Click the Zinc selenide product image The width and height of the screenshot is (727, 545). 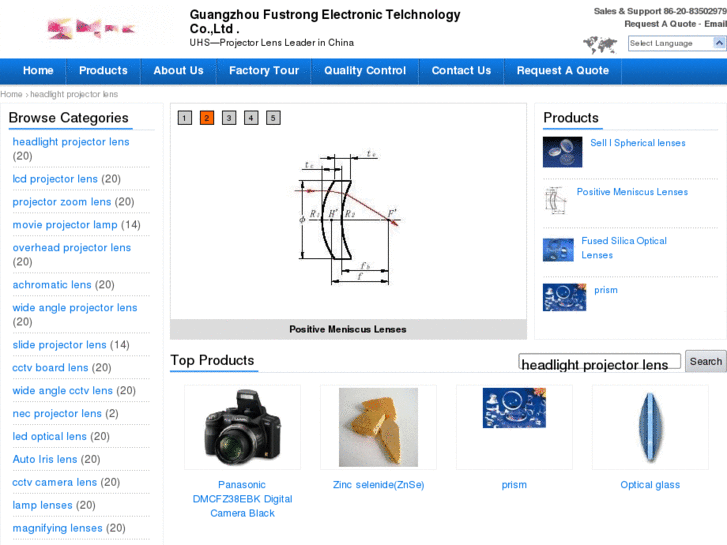[x=378, y=427]
